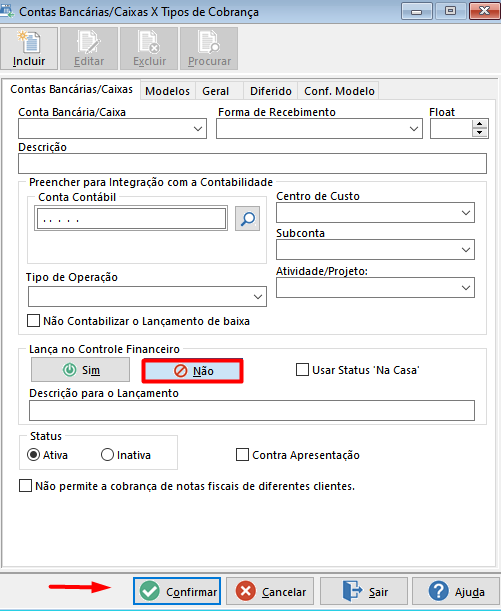Viewport: 501px width, 611px height.
Task: Click the Conta Contábil masked input
Action: (x=131, y=219)
